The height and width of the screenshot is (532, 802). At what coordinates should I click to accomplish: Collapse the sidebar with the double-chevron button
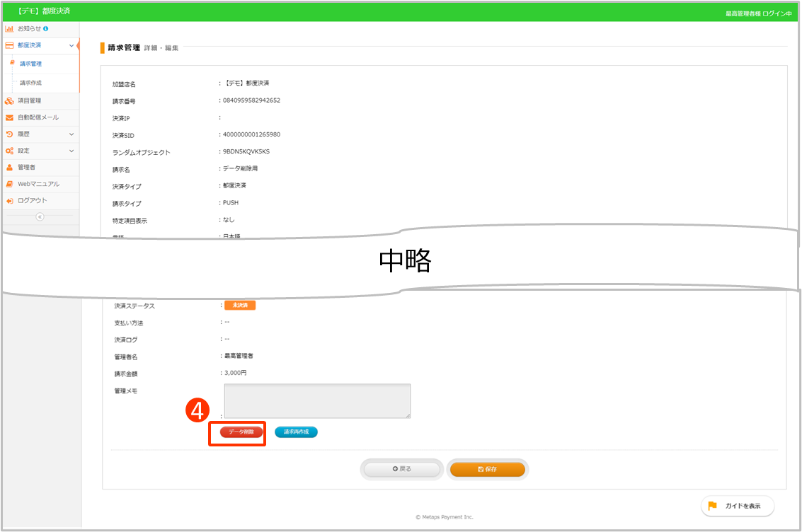40,217
